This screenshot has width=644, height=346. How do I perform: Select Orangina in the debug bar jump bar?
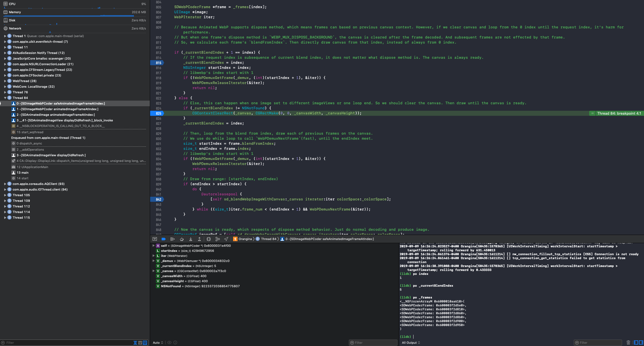[245, 239]
